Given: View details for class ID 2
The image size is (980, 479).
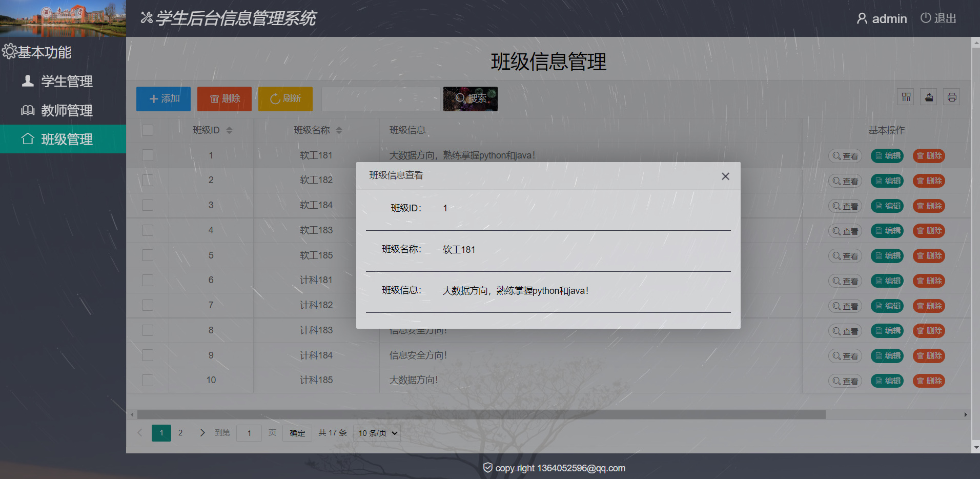Looking at the screenshot, I should (x=845, y=181).
